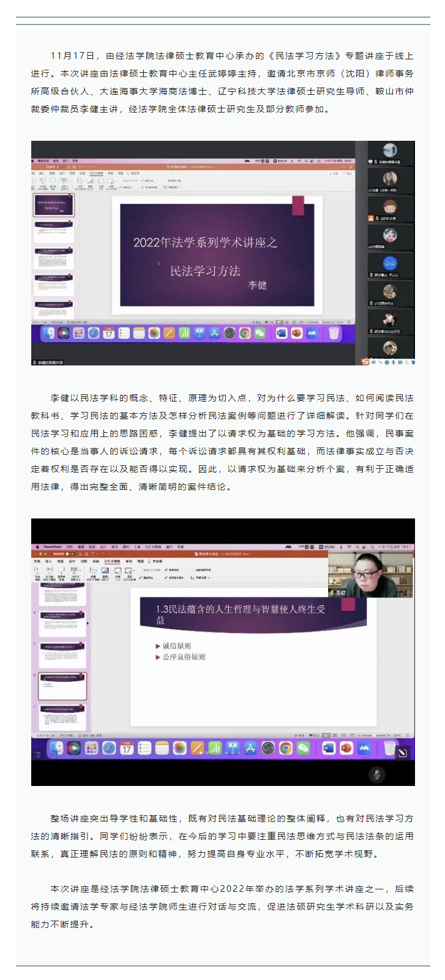
Task: Click play-from-start icon in lower PowerPoint ribbon
Action: coord(38,573)
